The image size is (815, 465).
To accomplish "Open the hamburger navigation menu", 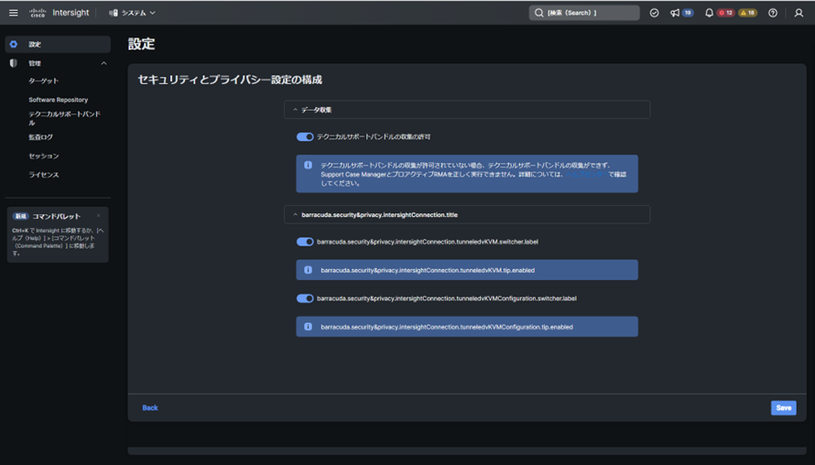I will coord(14,13).
